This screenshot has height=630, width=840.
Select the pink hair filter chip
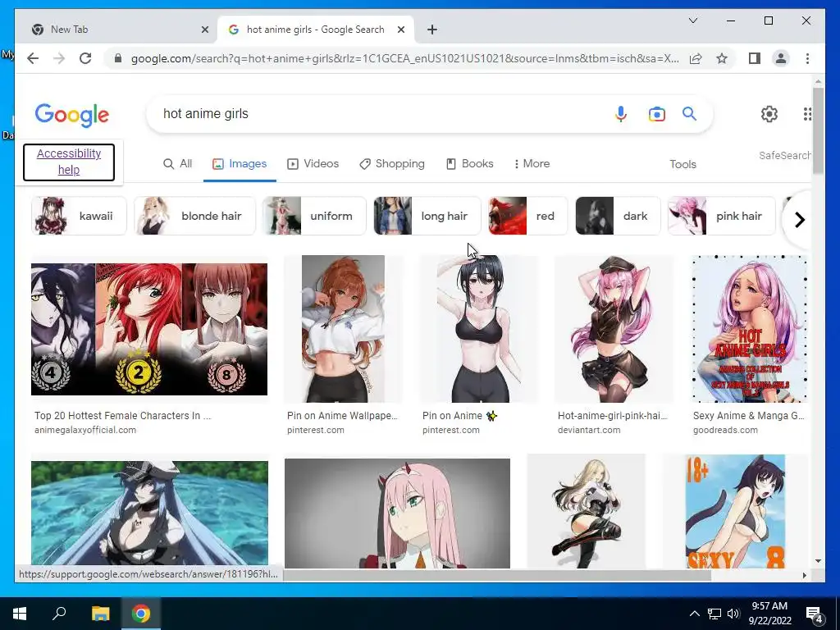(722, 216)
